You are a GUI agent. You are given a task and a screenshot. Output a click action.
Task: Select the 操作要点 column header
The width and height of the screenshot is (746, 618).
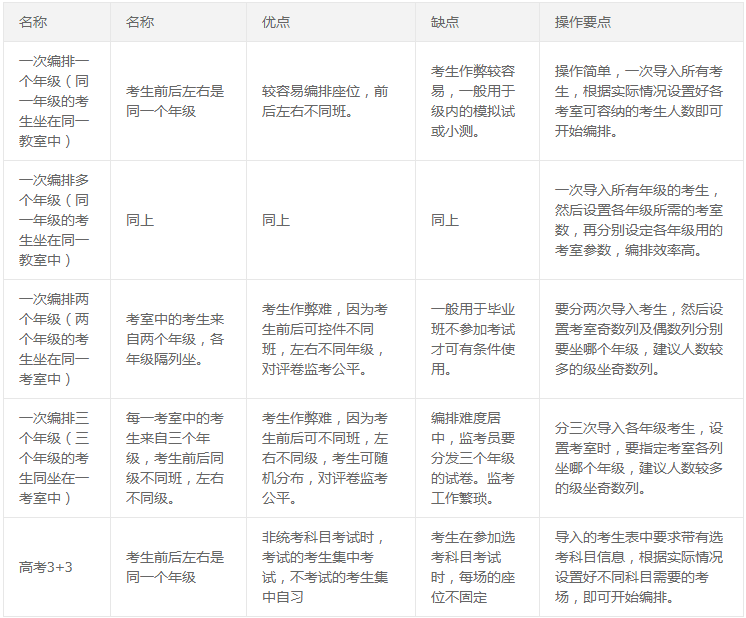pos(584,21)
